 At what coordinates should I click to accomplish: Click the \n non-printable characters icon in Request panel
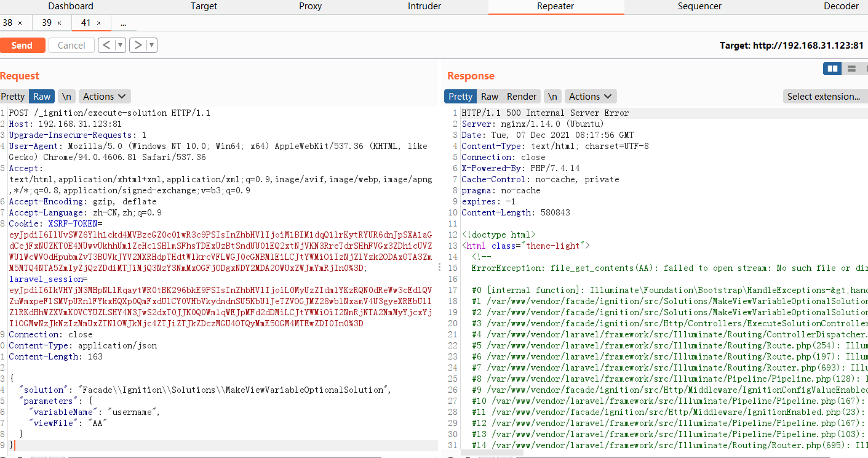click(66, 96)
